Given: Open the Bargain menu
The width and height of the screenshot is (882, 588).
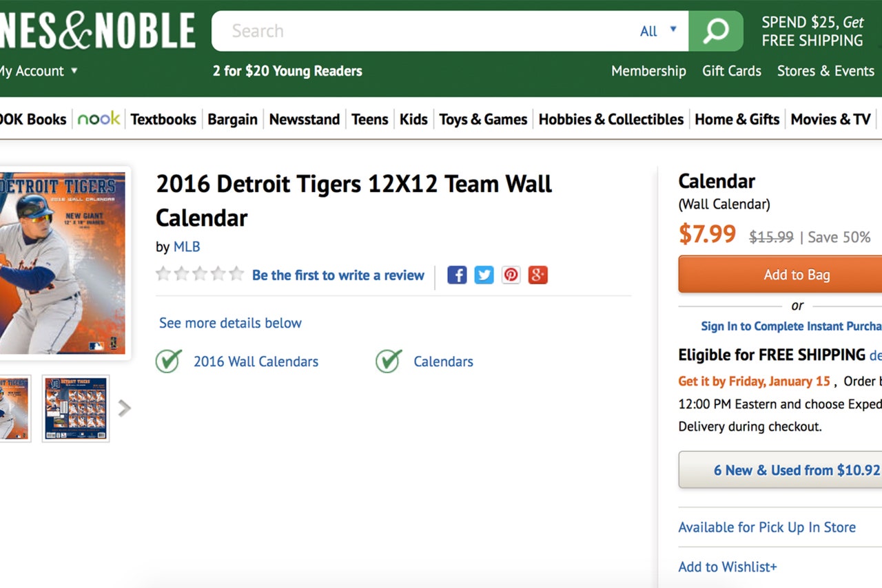Looking at the screenshot, I should pyautogui.click(x=232, y=119).
